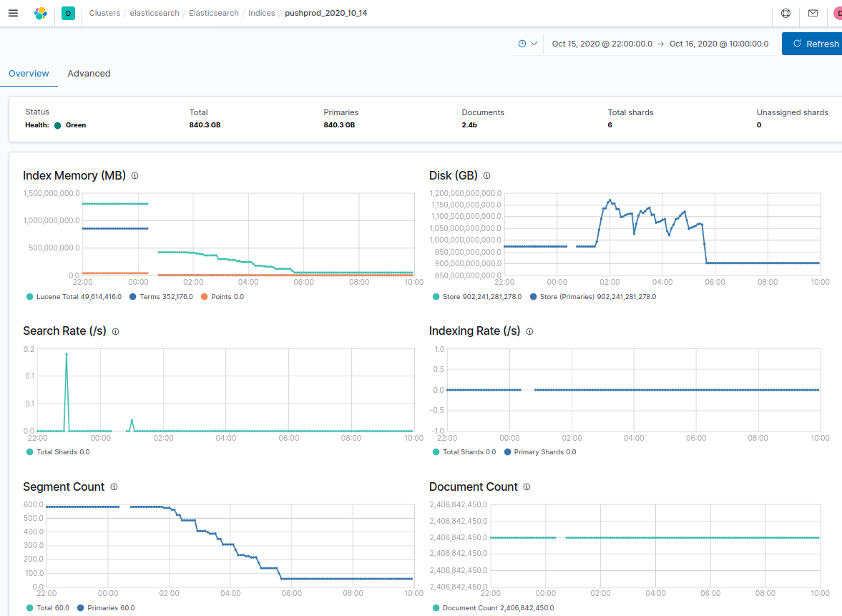Open the green D space avatar

[68, 13]
